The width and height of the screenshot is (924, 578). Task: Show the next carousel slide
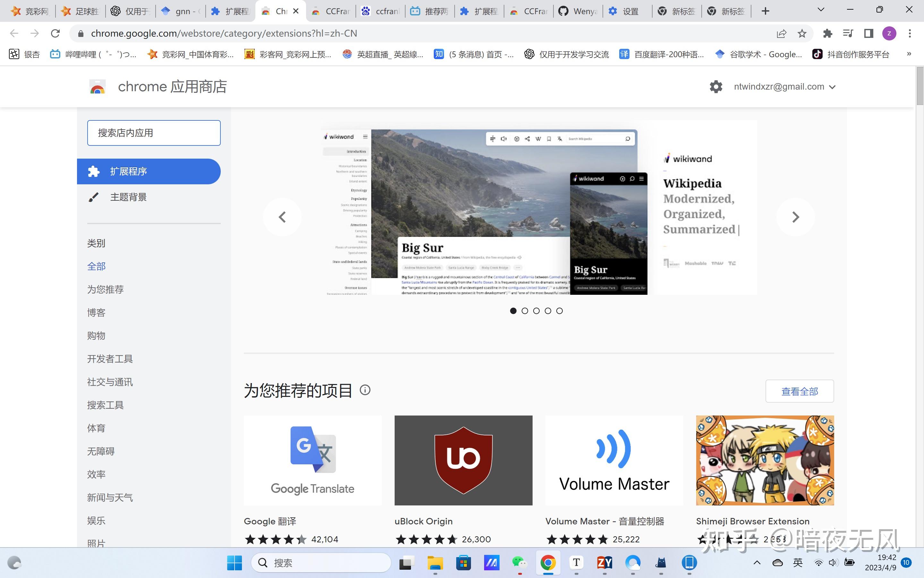click(795, 217)
